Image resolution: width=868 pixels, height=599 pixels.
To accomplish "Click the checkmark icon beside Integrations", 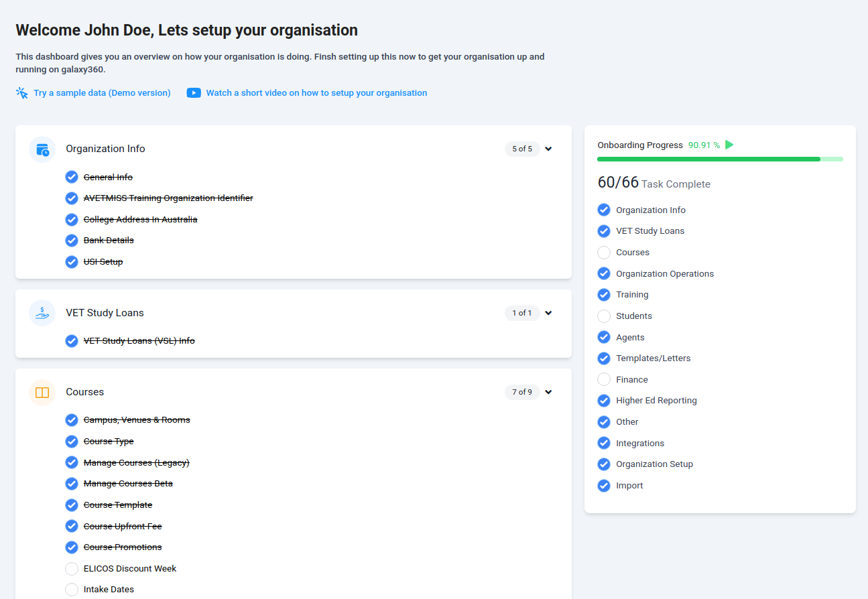I will 604,443.
